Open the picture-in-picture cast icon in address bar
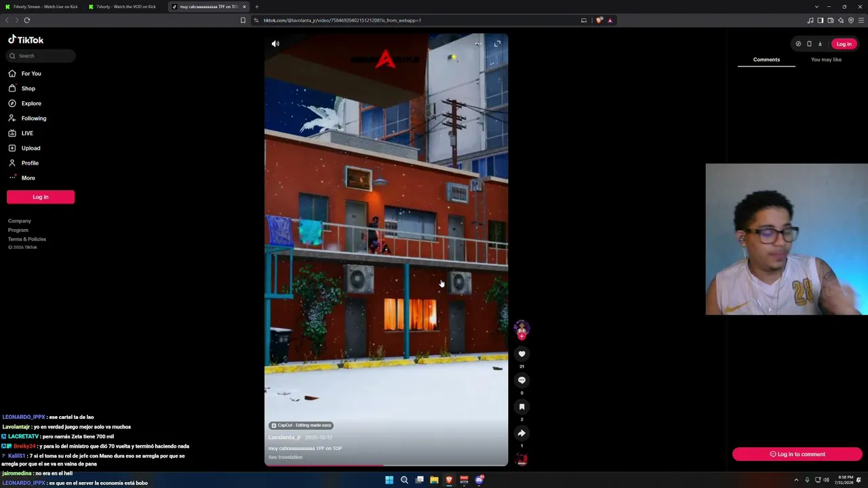The image size is (868, 488). [x=584, y=20]
